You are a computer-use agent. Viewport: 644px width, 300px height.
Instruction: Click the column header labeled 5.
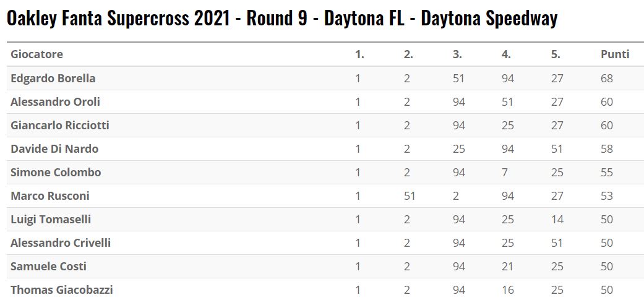pyautogui.click(x=556, y=54)
